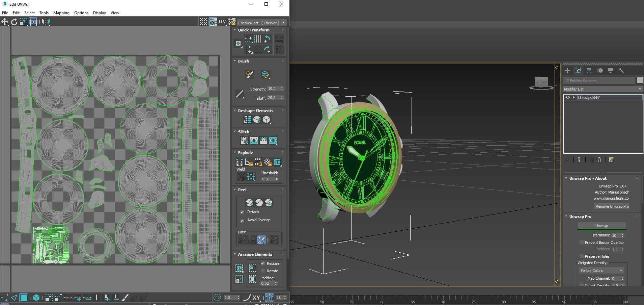Click the Remove modifier trash icon
Screen dimensions: 644x305
(599, 160)
